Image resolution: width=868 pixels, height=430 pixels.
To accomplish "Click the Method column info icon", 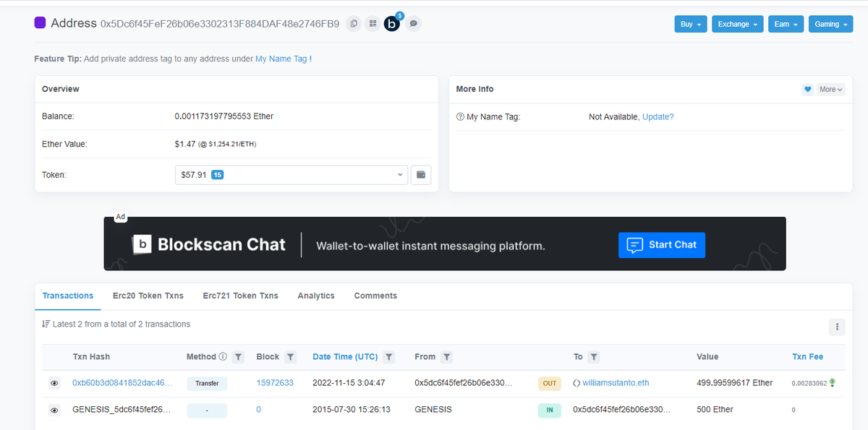I will pos(223,356).
